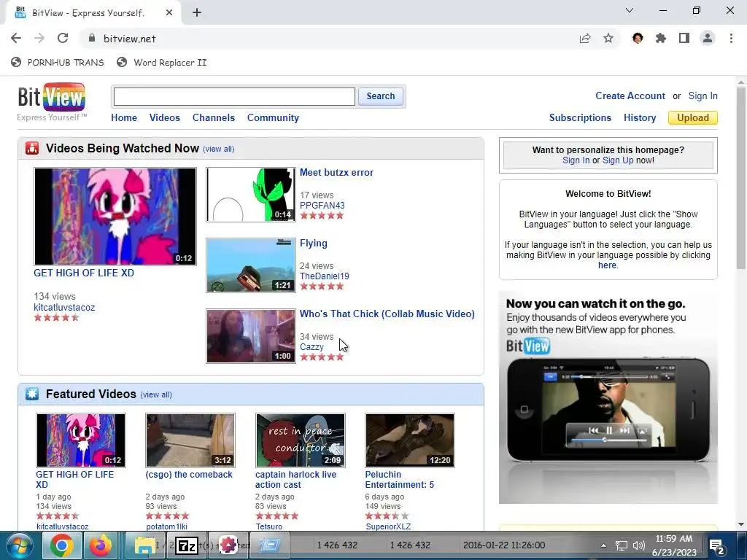Click the Featured Videos blue icon
The height and width of the screenshot is (560, 747).
tap(32, 394)
